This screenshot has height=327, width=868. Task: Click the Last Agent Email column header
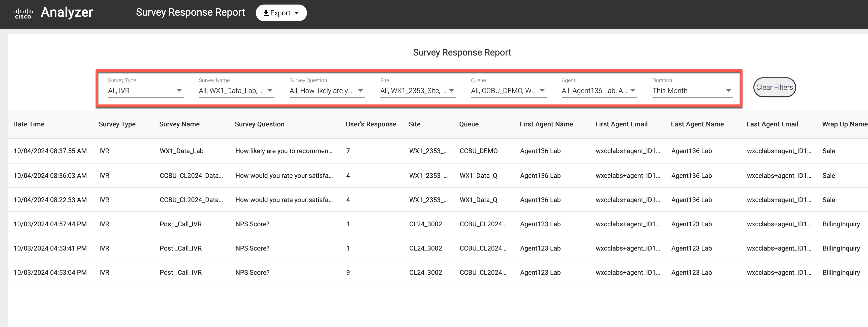pyautogui.click(x=772, y=124)
